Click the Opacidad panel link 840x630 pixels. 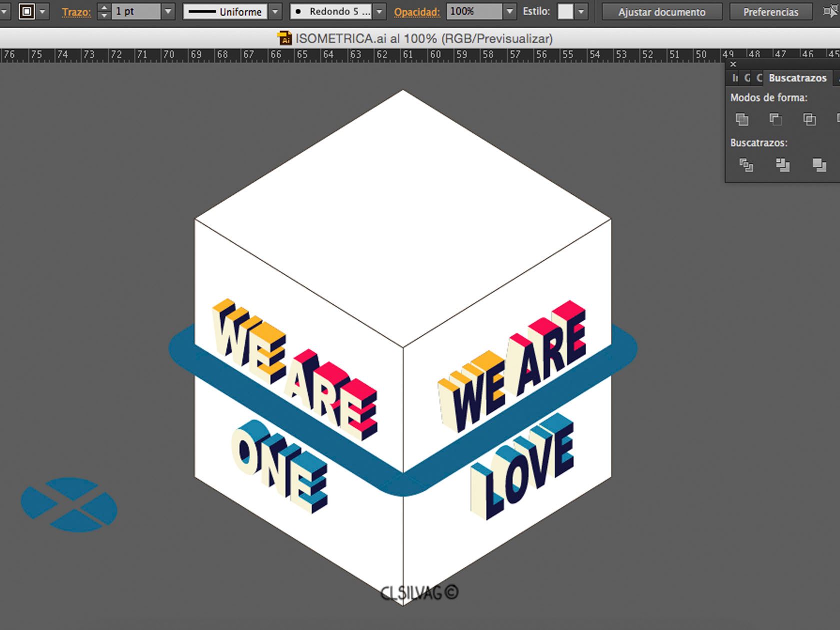point(417,12)
